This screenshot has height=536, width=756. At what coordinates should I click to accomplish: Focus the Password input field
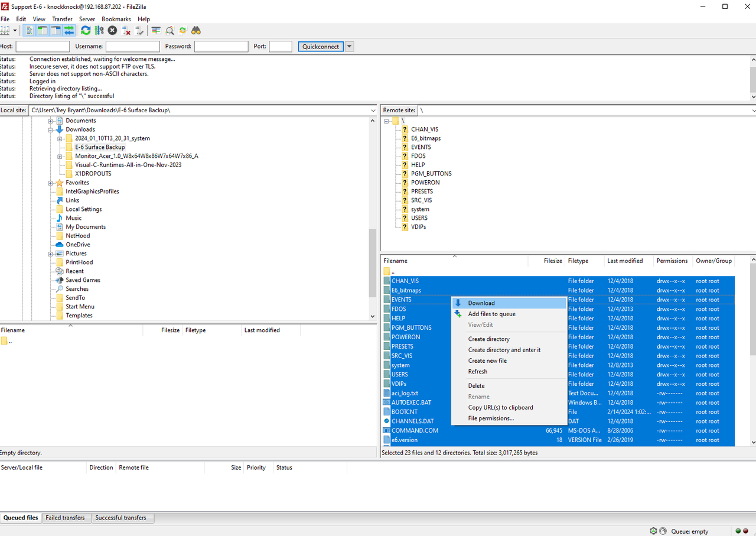(221, 47)
